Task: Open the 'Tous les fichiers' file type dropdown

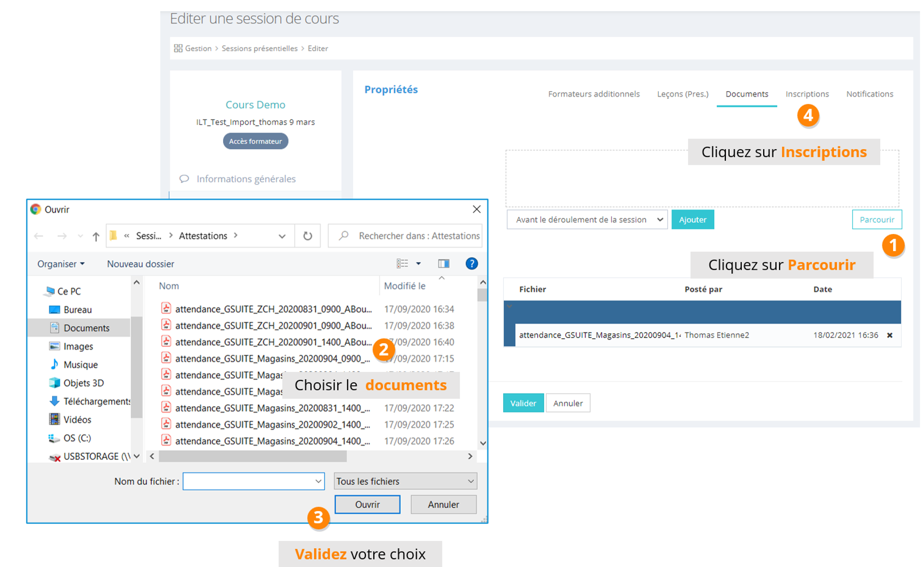Action: tap(405, 481)
